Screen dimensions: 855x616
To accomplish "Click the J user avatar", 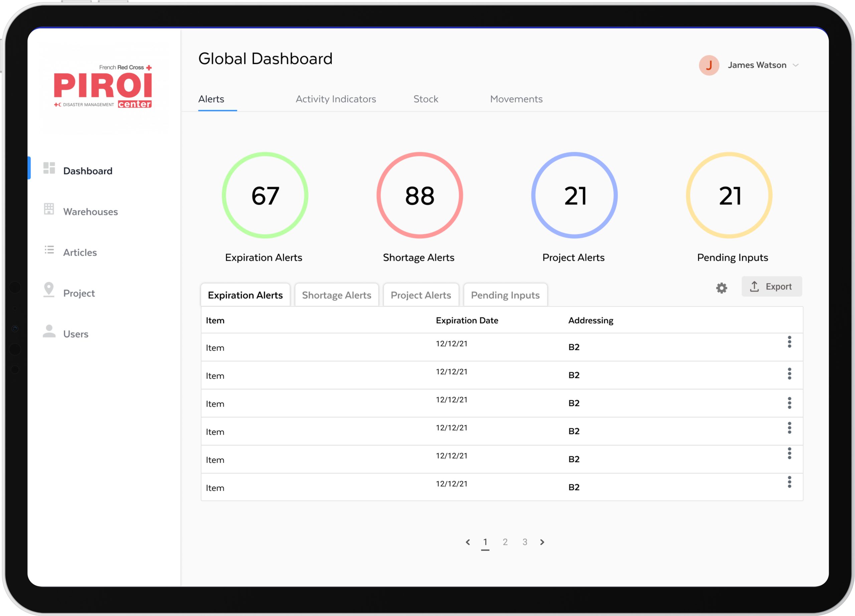I will pos(709,65).
